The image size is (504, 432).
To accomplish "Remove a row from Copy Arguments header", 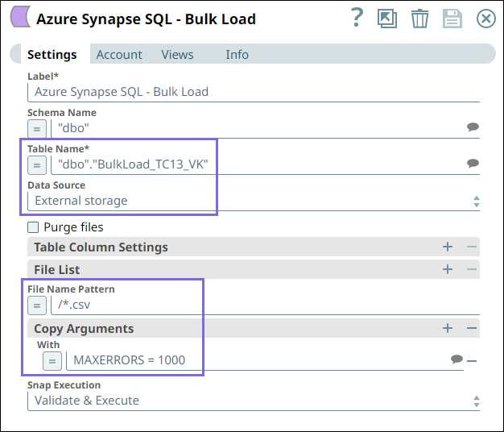I will (471, 328).
